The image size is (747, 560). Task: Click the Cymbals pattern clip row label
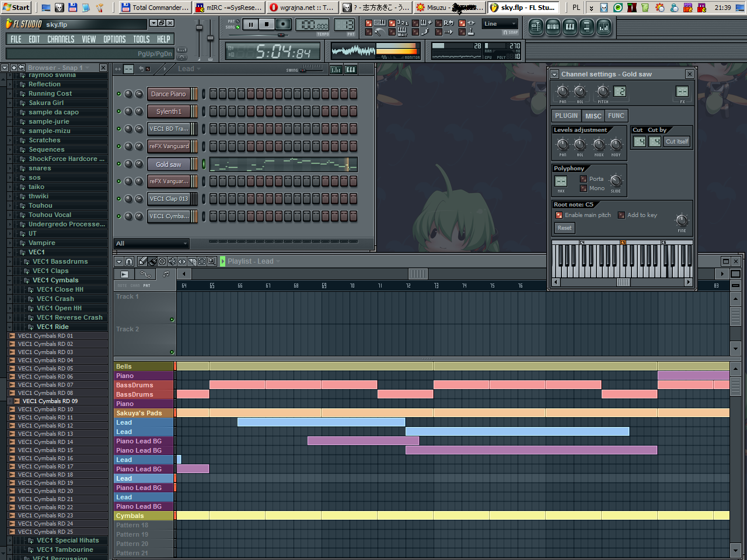click(x=144, y=516)
